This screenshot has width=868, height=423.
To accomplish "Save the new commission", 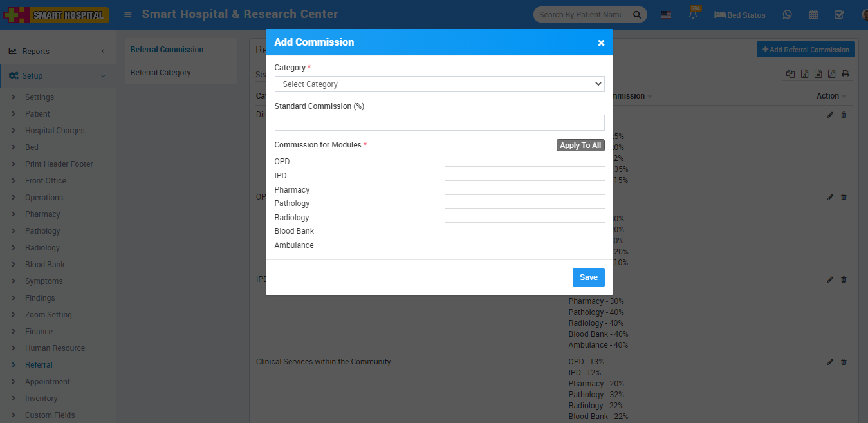I will point(588,277).
